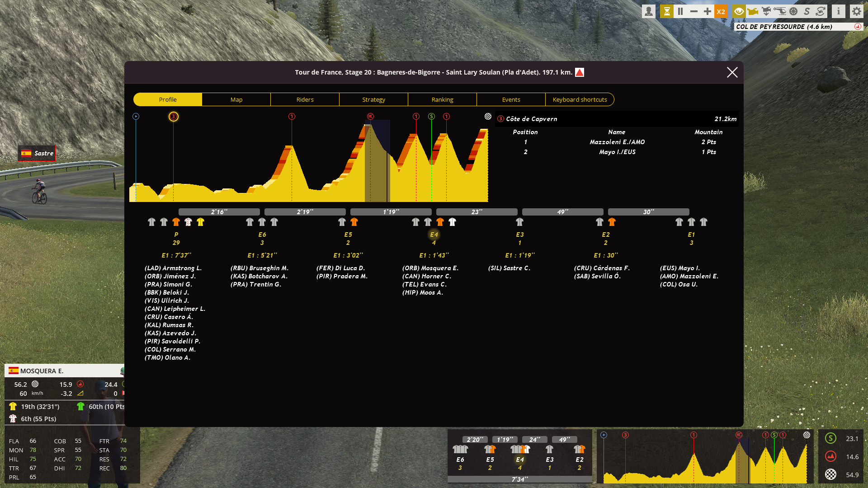Select rider Bruseghin M. in group E6

259,268
